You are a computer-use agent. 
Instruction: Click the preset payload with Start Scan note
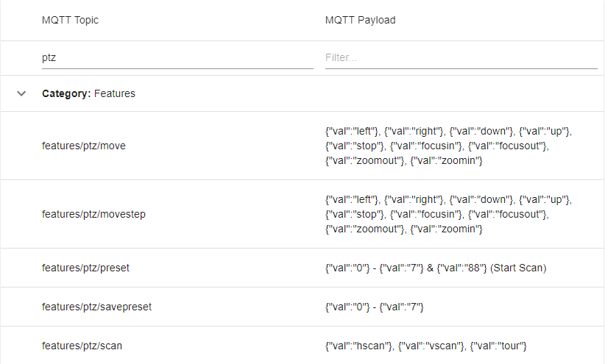(x=436, y=268)
